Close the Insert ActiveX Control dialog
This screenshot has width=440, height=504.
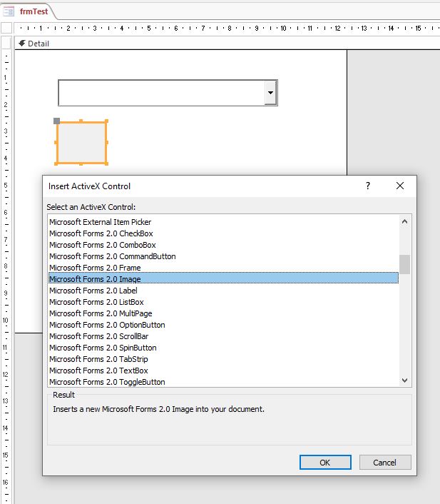pyautogui.click(x=400, y=186)
